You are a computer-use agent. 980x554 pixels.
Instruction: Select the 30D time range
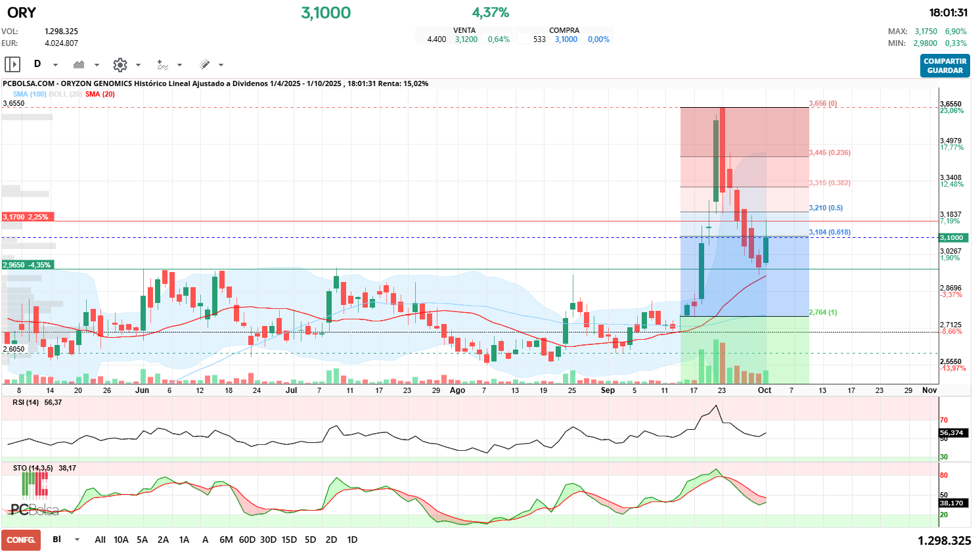tap(268, 540)
